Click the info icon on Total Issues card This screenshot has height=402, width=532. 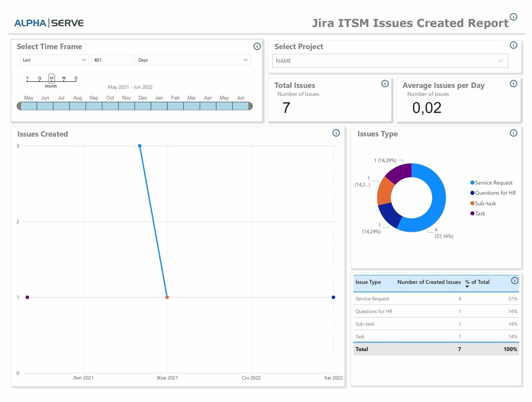[x=385, y=83]
